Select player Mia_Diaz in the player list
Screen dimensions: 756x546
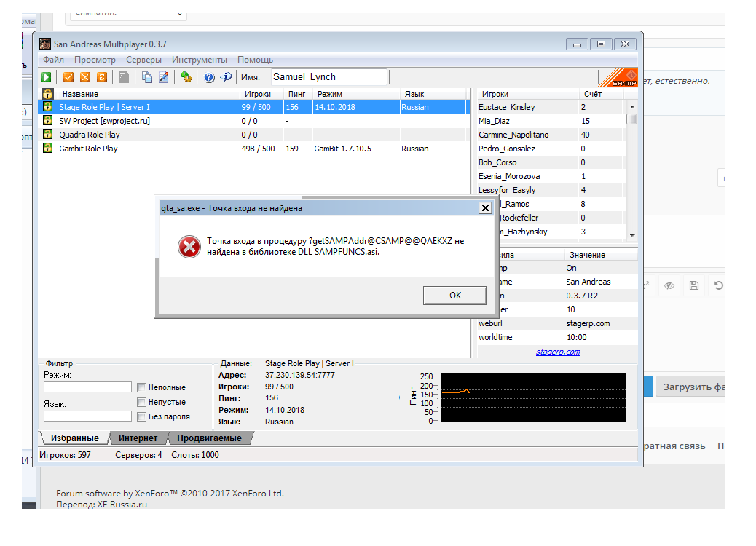click(551, 121)
